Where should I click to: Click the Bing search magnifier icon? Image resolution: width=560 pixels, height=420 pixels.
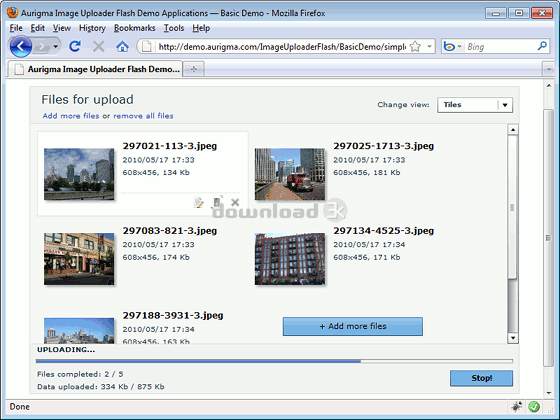[x=542, y=46]
